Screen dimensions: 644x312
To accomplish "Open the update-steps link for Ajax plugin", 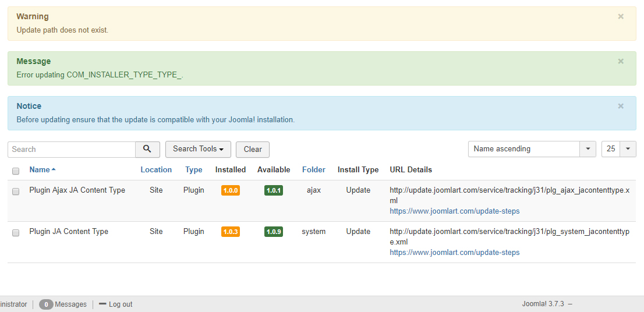I will (x=454, y=211).
